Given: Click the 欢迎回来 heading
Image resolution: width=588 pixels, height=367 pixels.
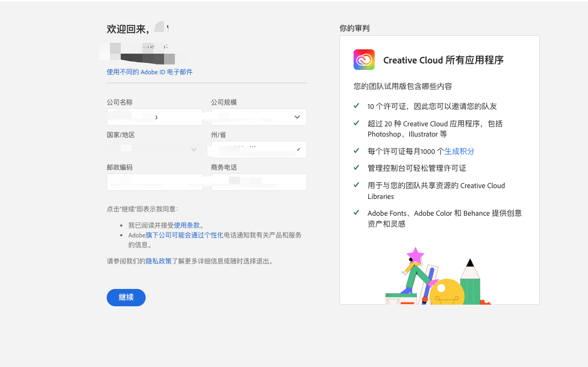Looking at the screenshot, I should (x=128, y=29).
